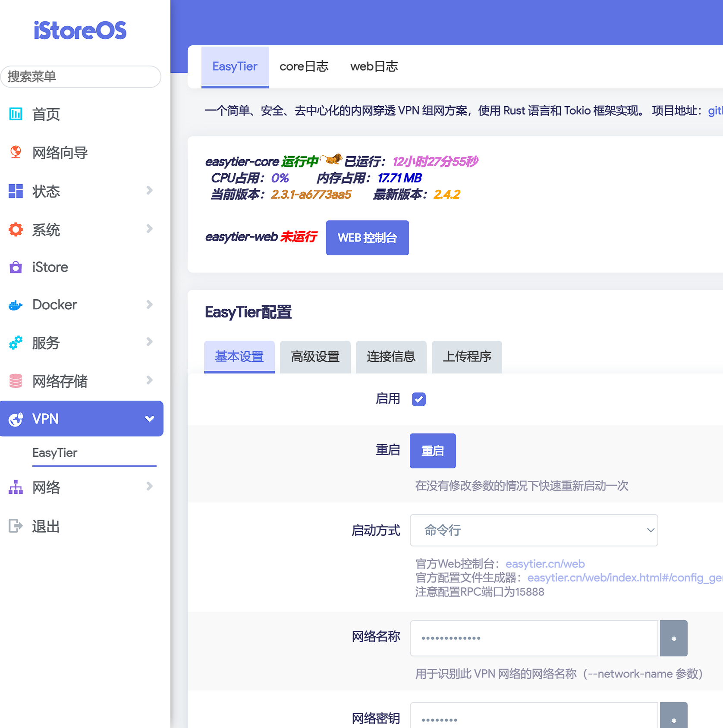Open the config generator link
The image size is (723, 728).
[625, 577]
